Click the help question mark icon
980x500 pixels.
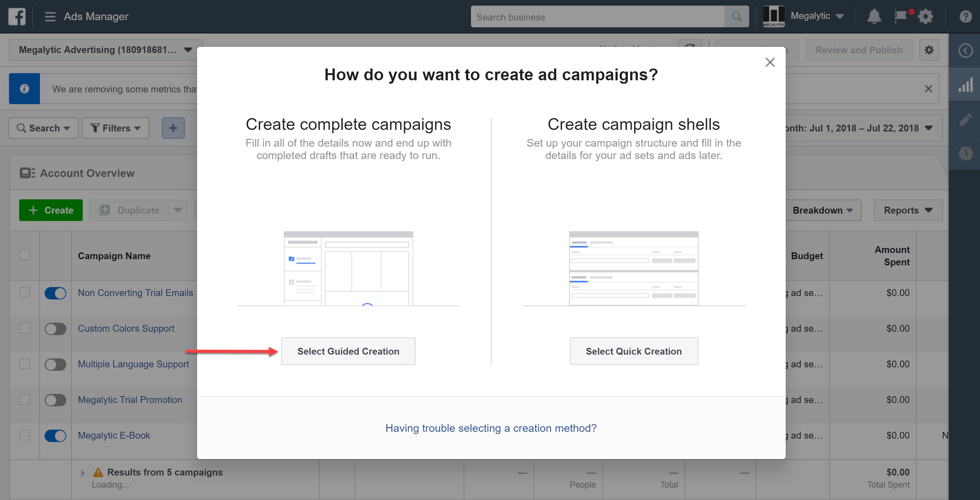click(965, 16)
